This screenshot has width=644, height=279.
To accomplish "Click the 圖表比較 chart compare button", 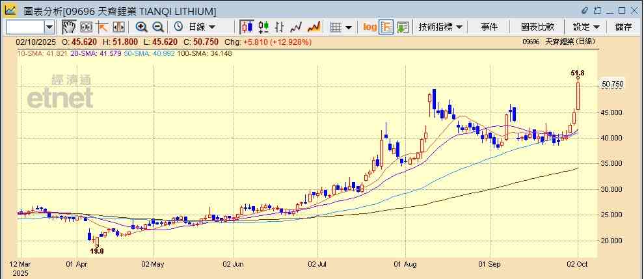I will (x=537, y=27).
